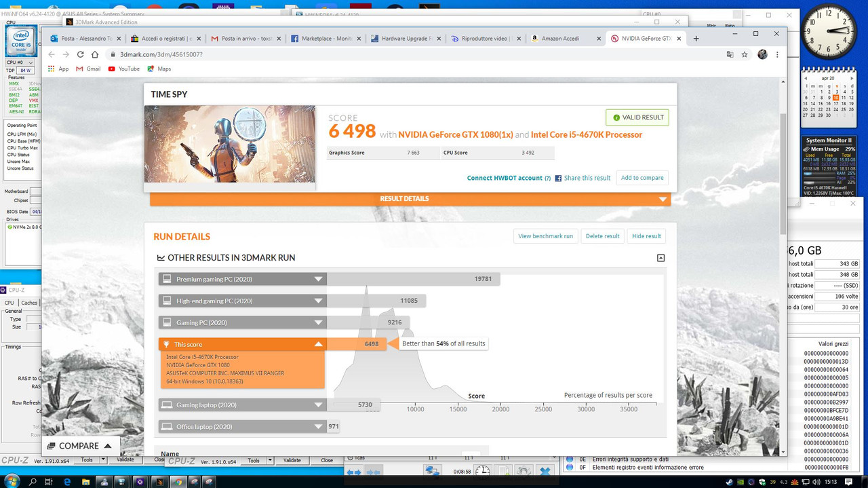868x488 pixels.
Task: Open the translate page icon in address bar
Action: coord(730,54)
